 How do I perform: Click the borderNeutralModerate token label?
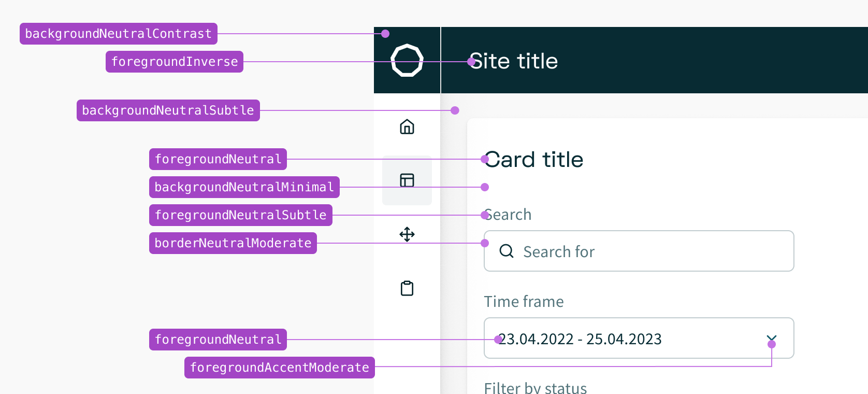233,243
